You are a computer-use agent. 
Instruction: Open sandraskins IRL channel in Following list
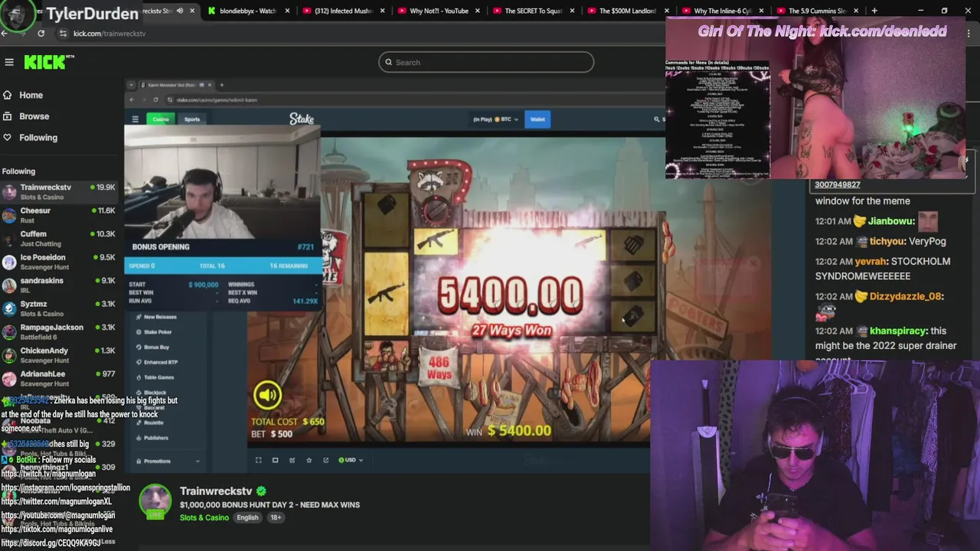pyautogui.click(x=60, y=285)
